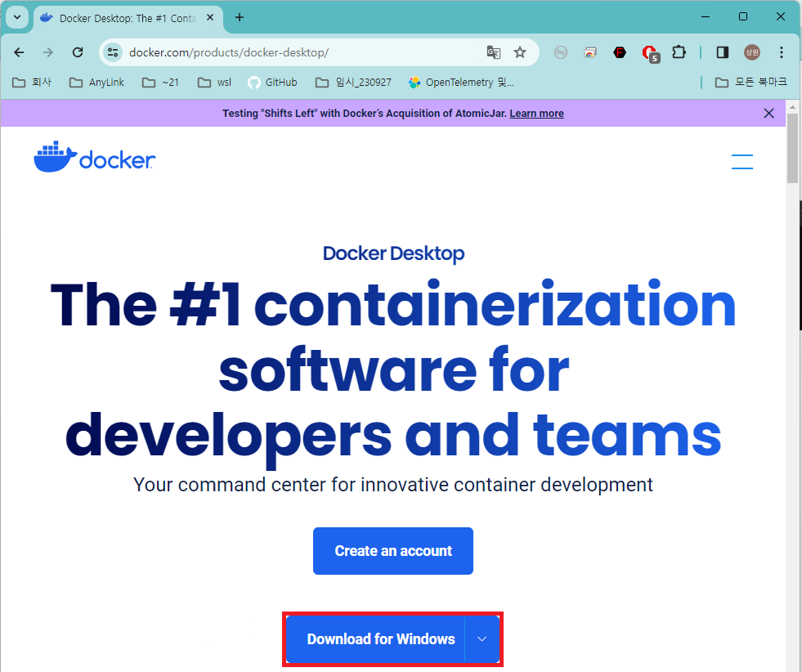The width and height of the screenshot is (802, 672).
Task: Click the Docker logo
Action: 95,157
